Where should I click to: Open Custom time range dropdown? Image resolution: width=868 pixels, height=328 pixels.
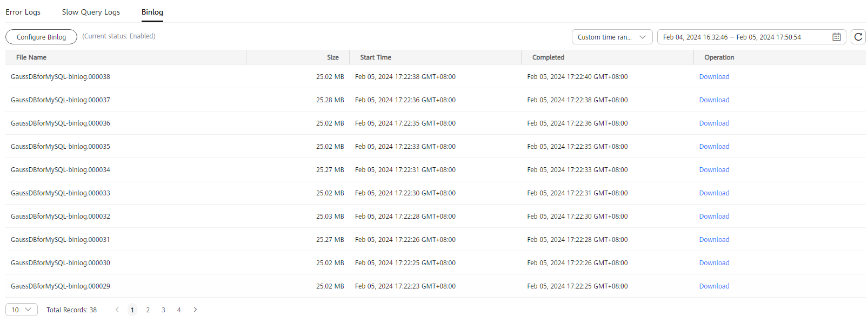click(x=612, y=37)
